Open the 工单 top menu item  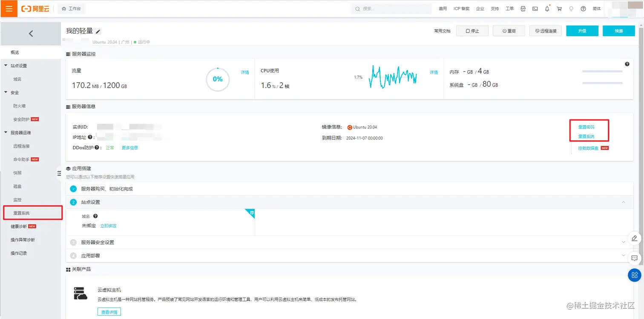509,9
